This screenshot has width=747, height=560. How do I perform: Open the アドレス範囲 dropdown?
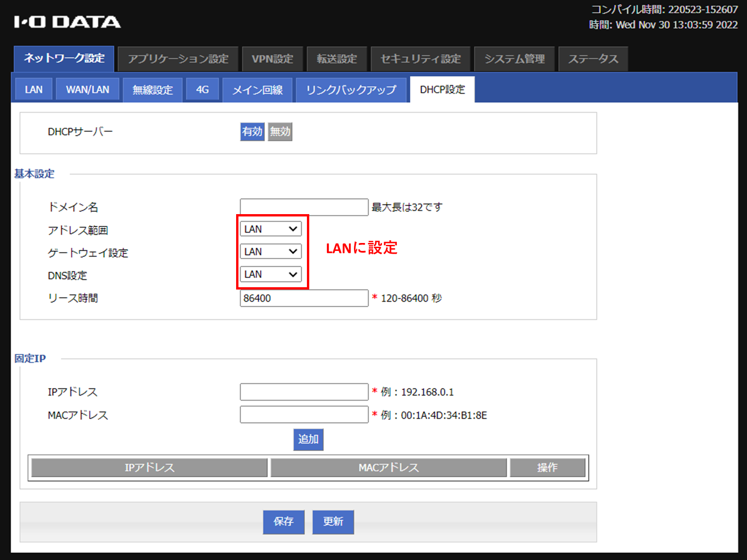pos(270,229)
